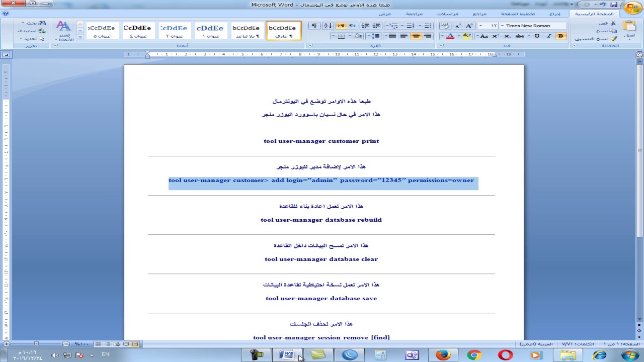Open Change Styles (تغيير الأنماط) menu
The width and height of the screenshot is (644, 362).
(64, 31)
